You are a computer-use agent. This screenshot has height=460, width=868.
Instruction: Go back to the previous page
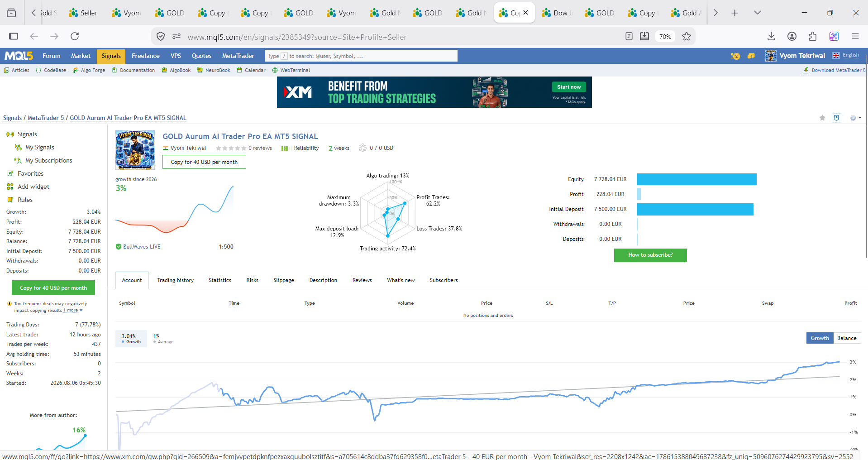click(x=34, y=36)
